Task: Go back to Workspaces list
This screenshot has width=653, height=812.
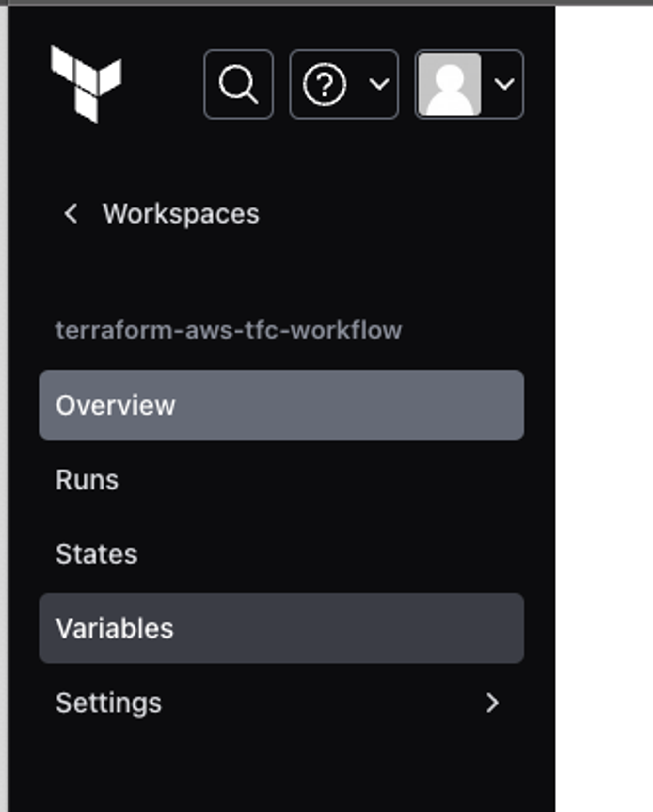Action: (181, 214)
